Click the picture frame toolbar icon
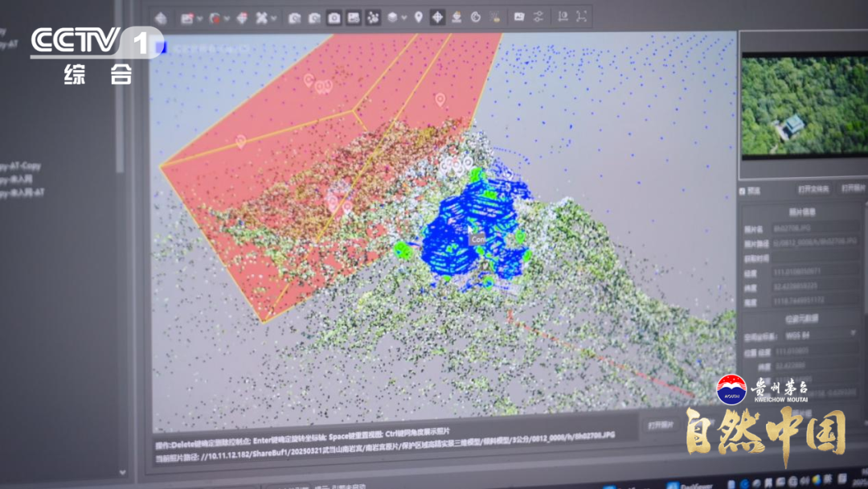Image resolution: width=868 pixels, height=489 pixels. (518, 17)
